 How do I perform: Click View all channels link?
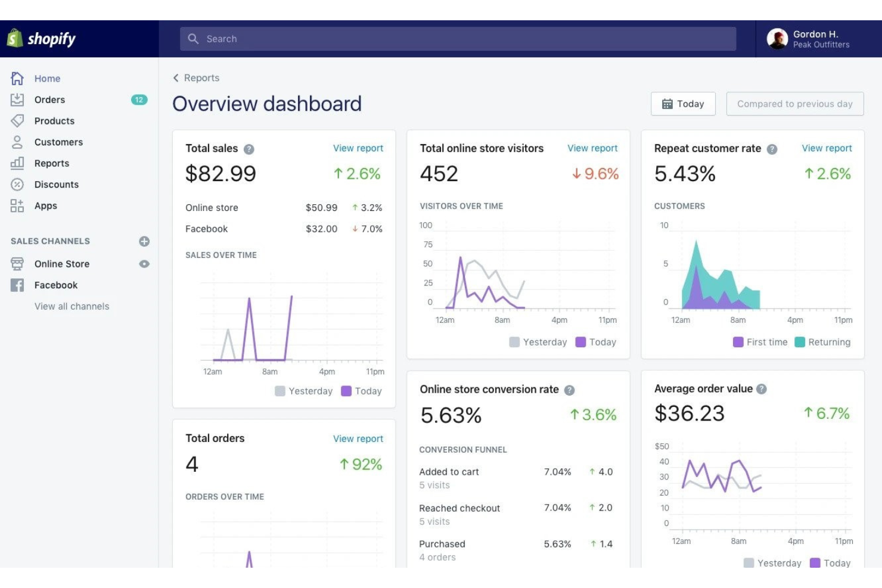72,306
